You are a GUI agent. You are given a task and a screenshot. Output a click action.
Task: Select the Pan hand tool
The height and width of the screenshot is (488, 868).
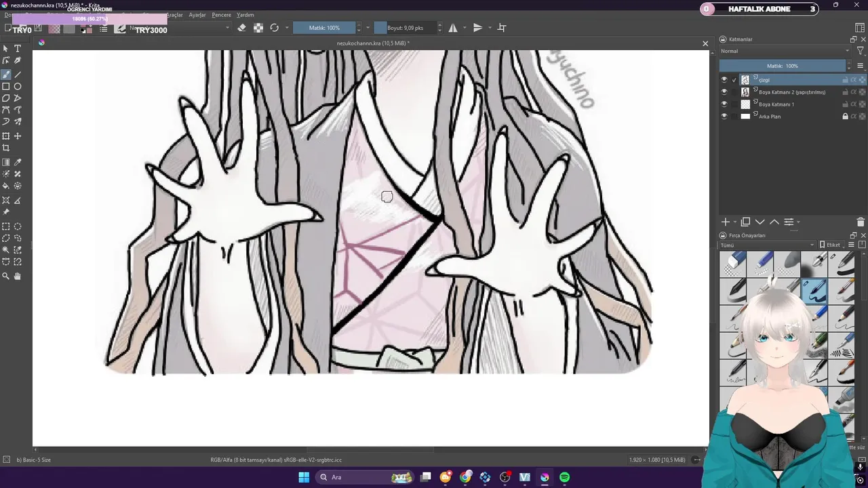click(x=18, y=277)
